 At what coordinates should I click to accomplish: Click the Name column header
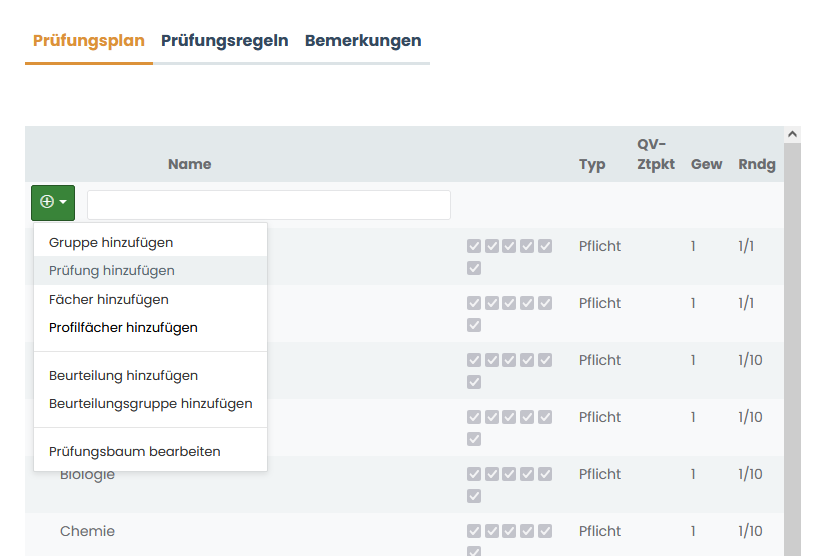189,164
